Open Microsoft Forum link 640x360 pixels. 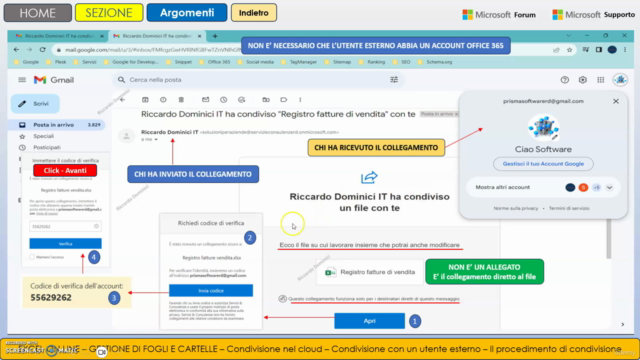[499, 15]
